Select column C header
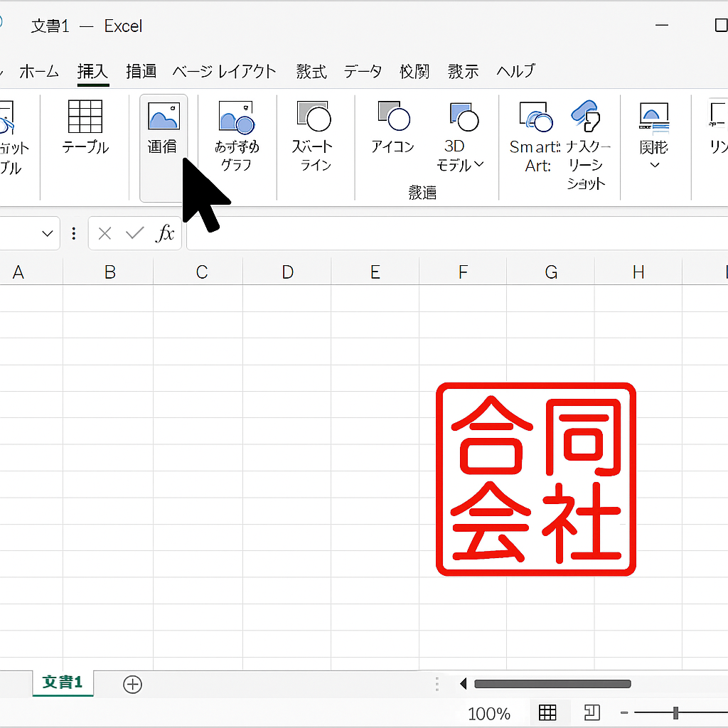 point(198,272)
